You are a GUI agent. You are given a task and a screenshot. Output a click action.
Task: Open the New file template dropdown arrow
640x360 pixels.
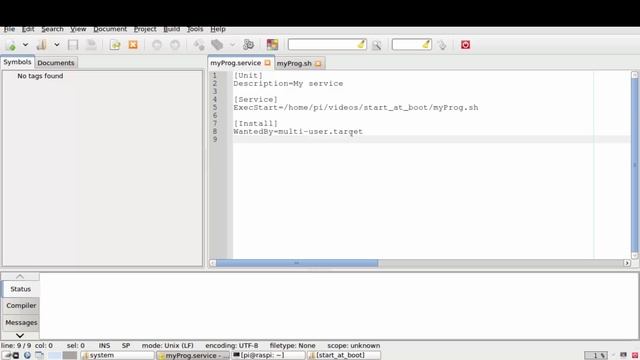[25, 45]
